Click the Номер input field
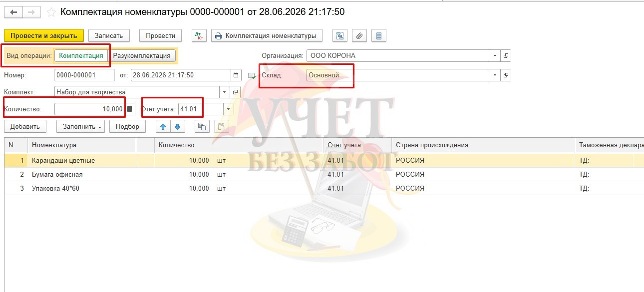644x292 pixels. tap(84, 75)
